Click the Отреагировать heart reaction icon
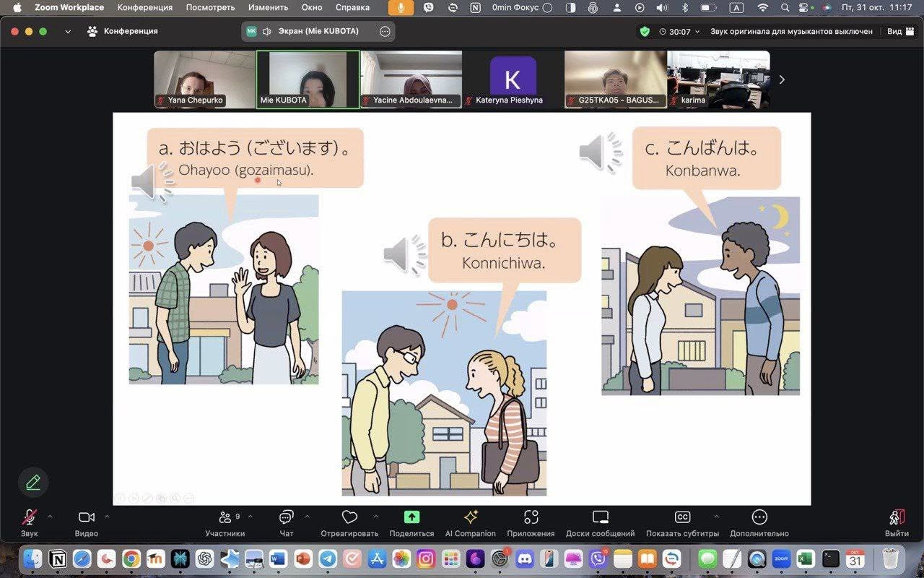Screen dimensions: 924x578 tap(349, 517)
